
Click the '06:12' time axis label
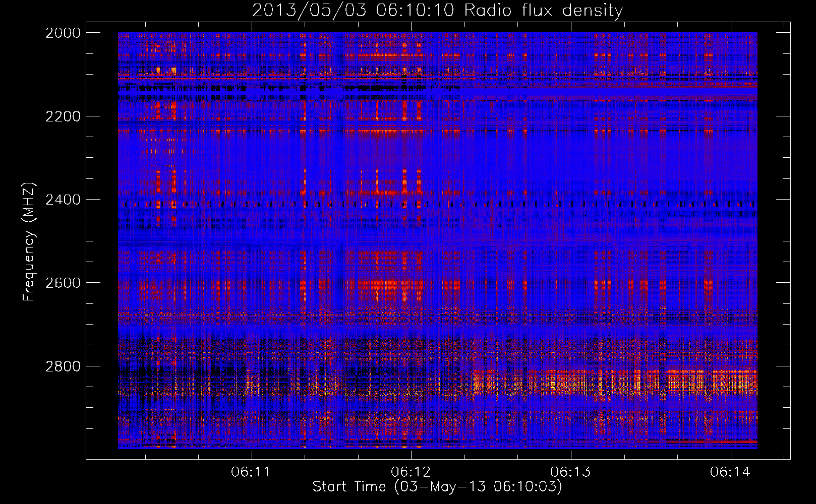pos(411,472)
